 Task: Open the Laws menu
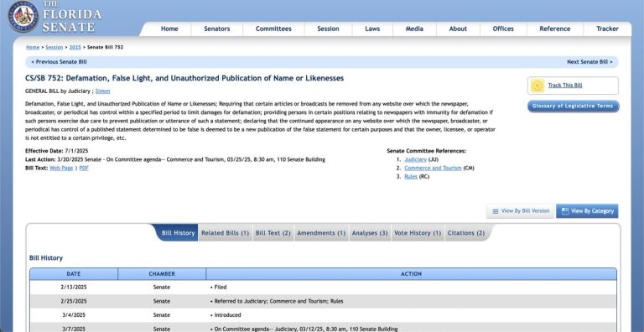[x=372, y=29]
